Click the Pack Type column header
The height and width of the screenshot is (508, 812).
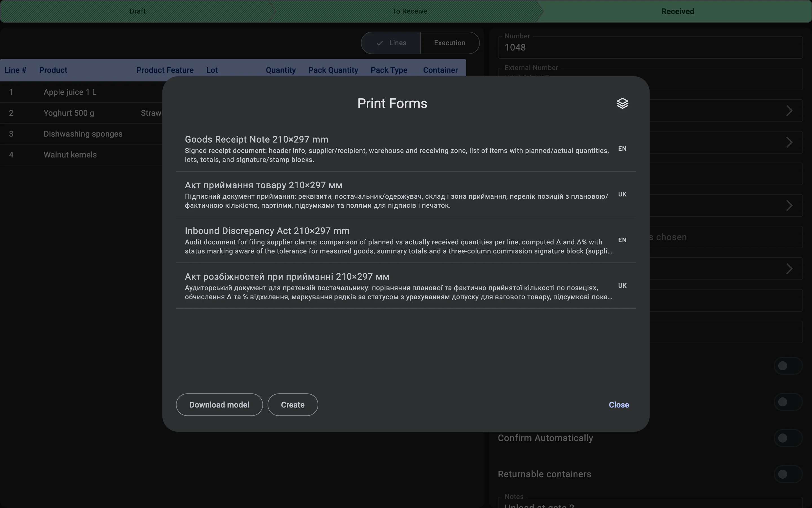tap(389, 70)
